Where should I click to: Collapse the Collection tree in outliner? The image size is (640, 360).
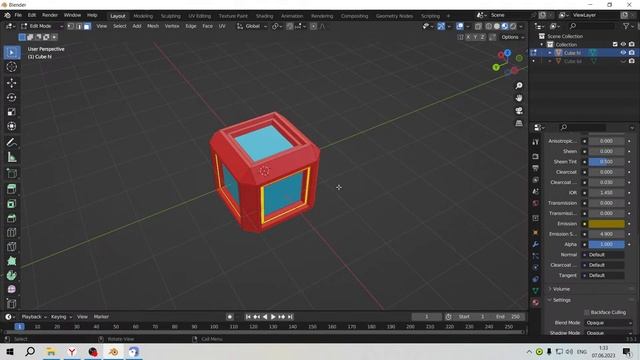point(542,44)
